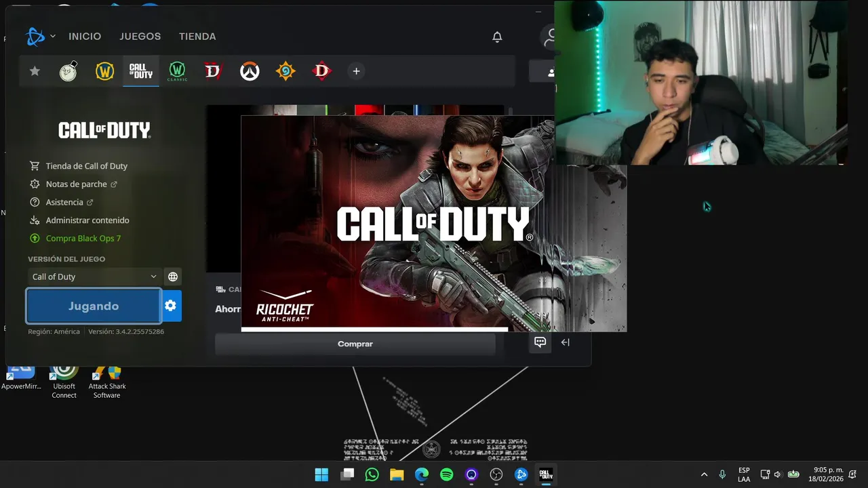The image size is (868, 488).
Task: Click the Comprar button
Action: click(355, 344)
